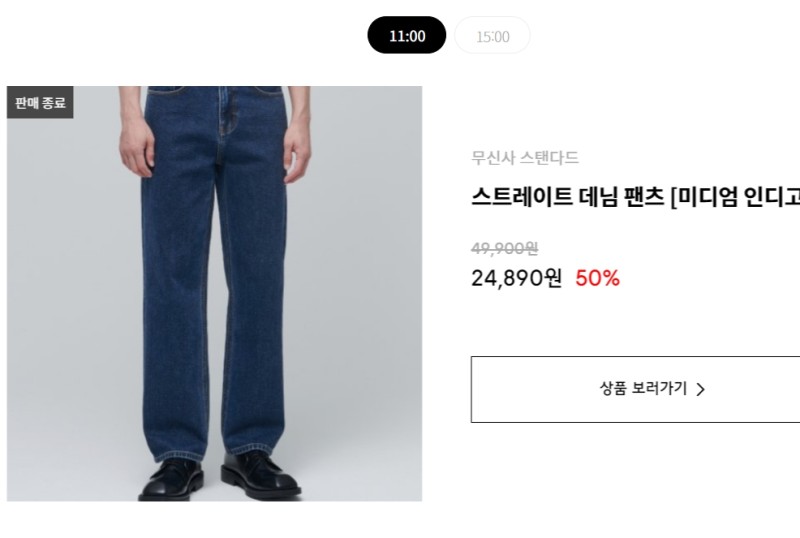Click the [미디엄 인디고 color text in title

tap(734, 197)
